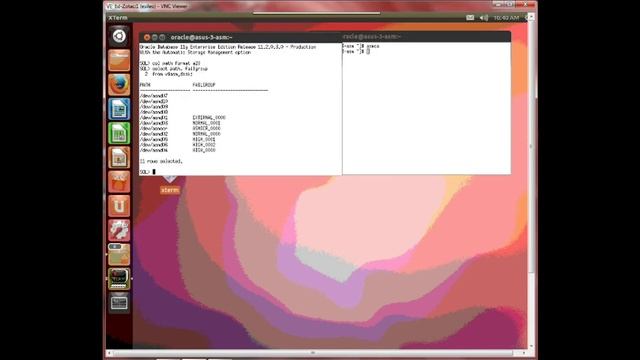
Task: Click the horizontal scrollbar right arrow
Action: [524, 353]
